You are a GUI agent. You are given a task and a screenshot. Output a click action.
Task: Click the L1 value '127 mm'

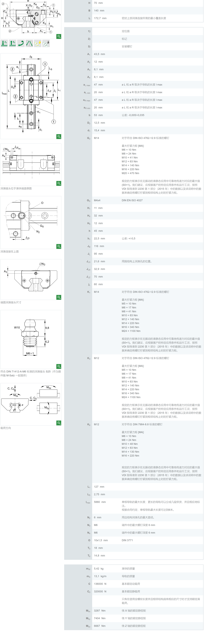tap(99, 487)
